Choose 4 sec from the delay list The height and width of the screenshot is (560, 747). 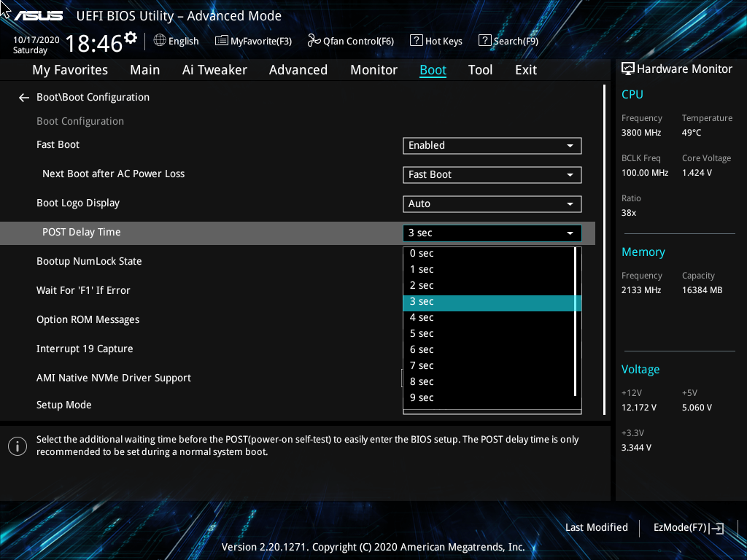point(489,318)
